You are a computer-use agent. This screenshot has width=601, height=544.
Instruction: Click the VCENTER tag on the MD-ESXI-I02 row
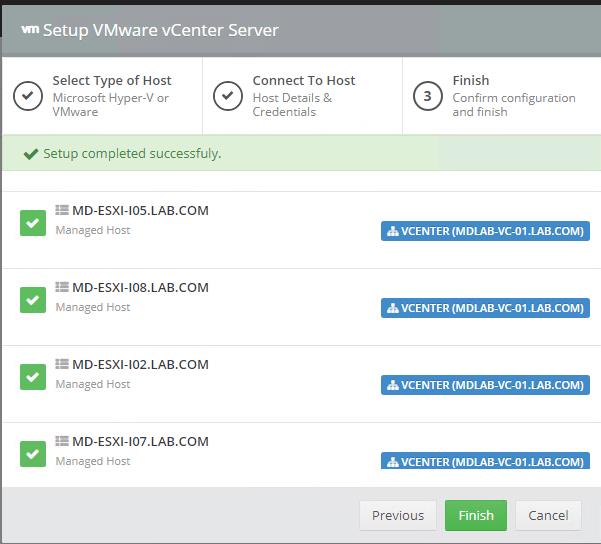485,385
